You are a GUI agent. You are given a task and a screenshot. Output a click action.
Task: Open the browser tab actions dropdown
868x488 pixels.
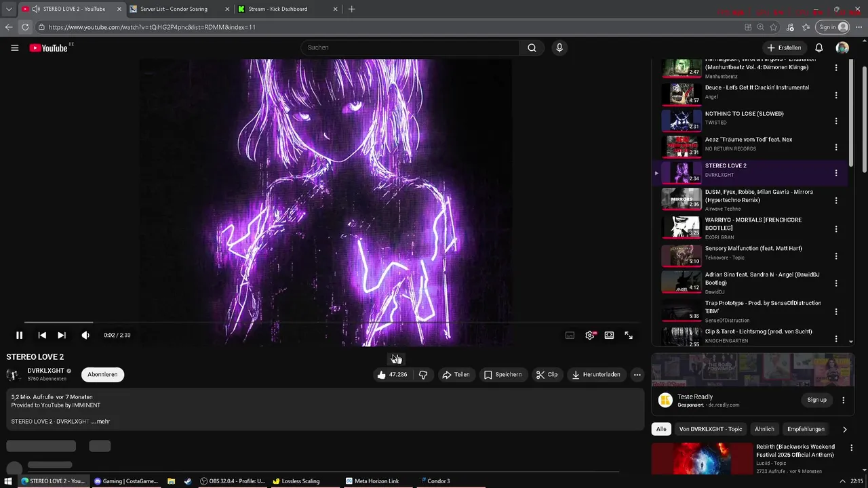point(8,9)
